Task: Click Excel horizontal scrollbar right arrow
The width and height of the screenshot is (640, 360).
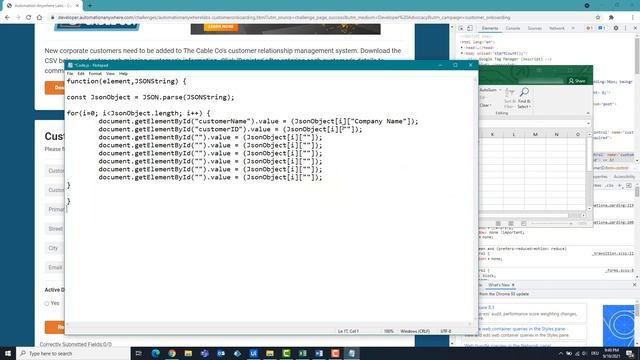Action: [583, 216]
